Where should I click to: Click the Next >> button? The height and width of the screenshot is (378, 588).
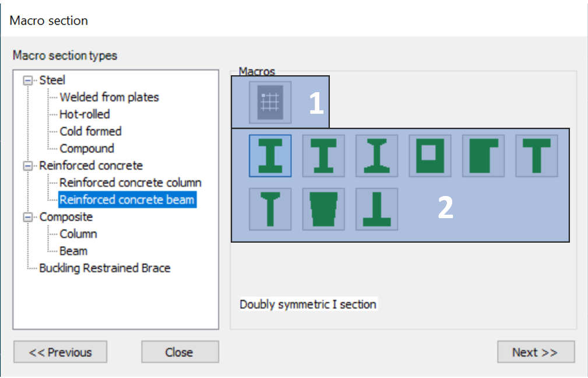[536, 352]
